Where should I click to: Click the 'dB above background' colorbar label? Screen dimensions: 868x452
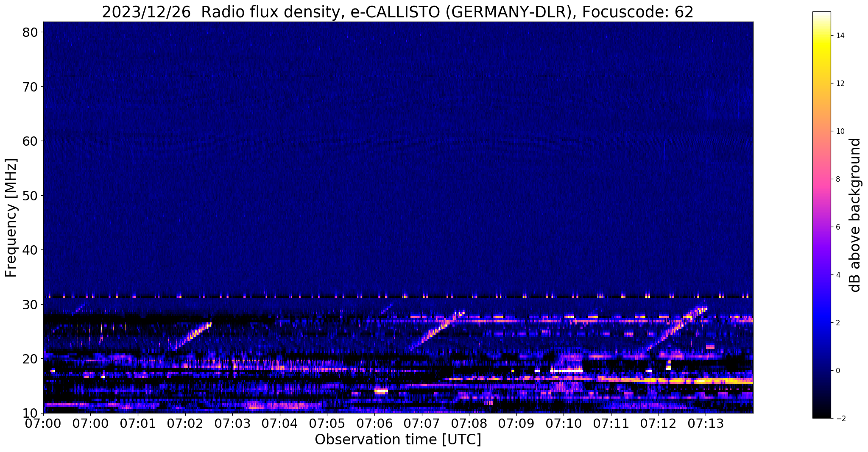click(x=855, y=215)
